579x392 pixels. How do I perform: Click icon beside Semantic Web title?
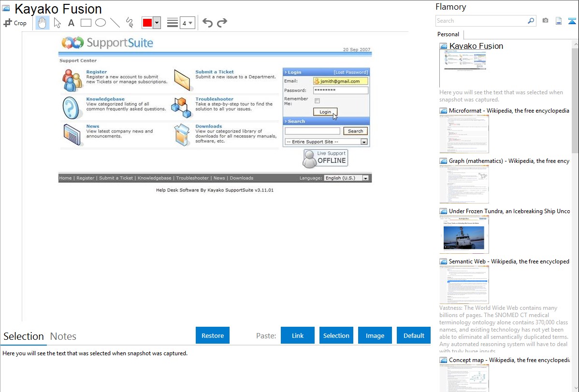click(x=443, y=261)
